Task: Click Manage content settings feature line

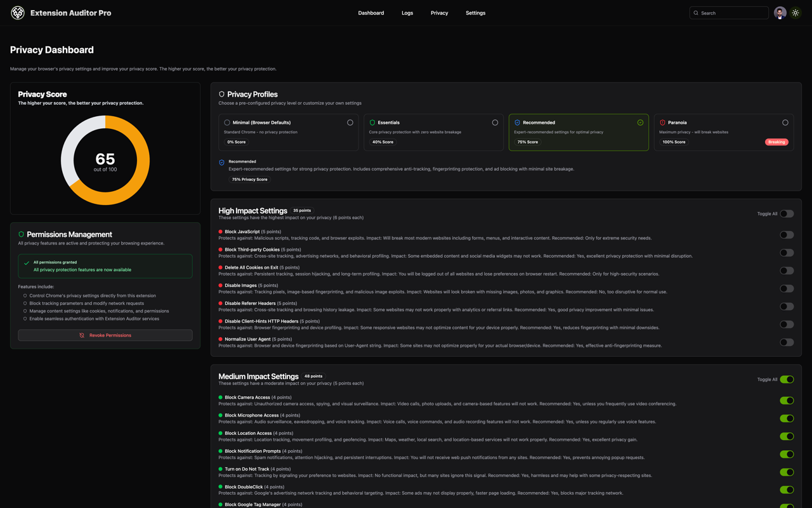Action: [x=99, y=311]
